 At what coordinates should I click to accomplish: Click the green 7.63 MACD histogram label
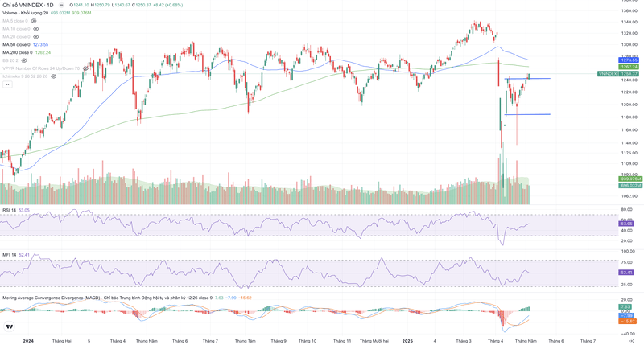tap(625, 307)
